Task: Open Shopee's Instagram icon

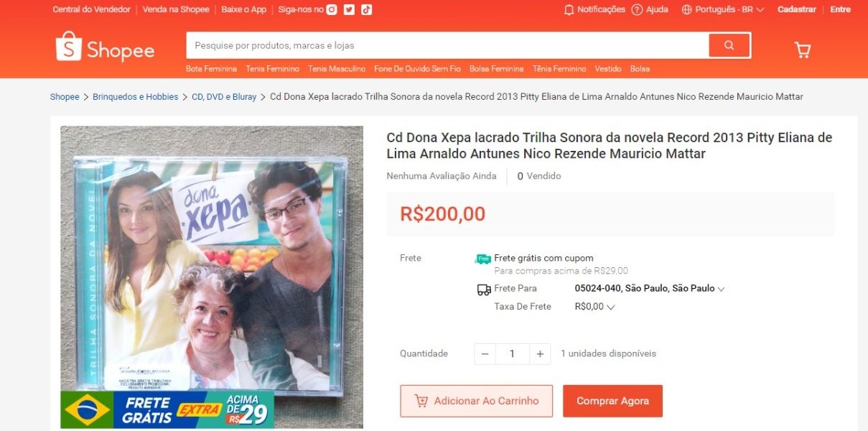Action: (332, 9)
